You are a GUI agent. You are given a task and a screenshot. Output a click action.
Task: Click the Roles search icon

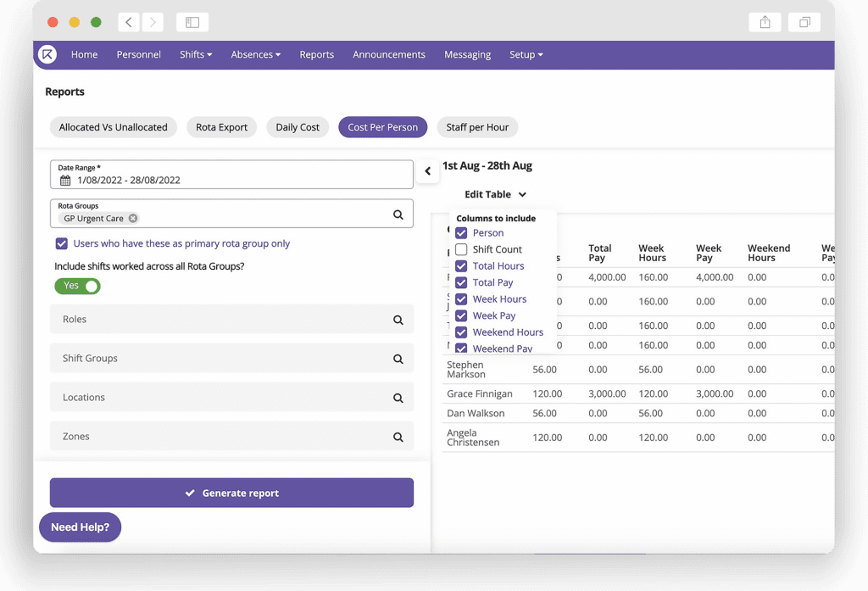coord(398,321)
